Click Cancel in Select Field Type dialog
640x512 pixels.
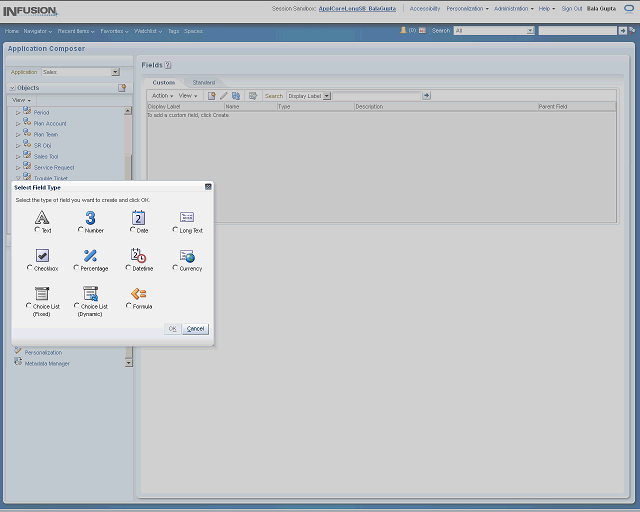[196, 329]
